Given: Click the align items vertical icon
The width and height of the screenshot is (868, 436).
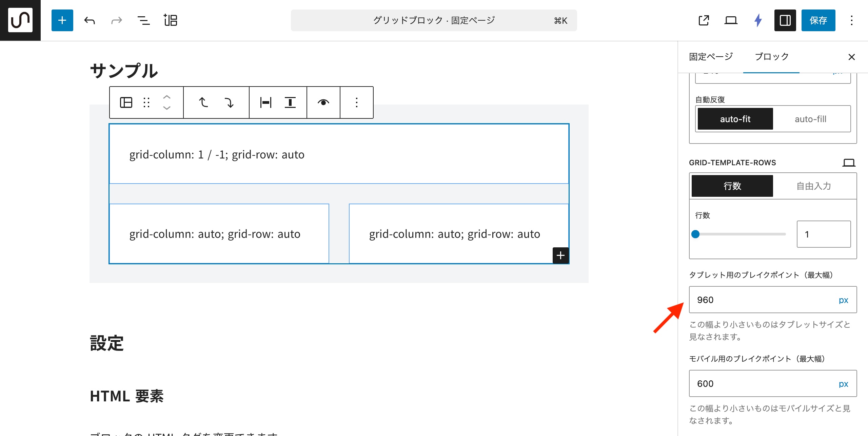Looking at the screenshot, I should pyautogui.click(x=290, y=102).
